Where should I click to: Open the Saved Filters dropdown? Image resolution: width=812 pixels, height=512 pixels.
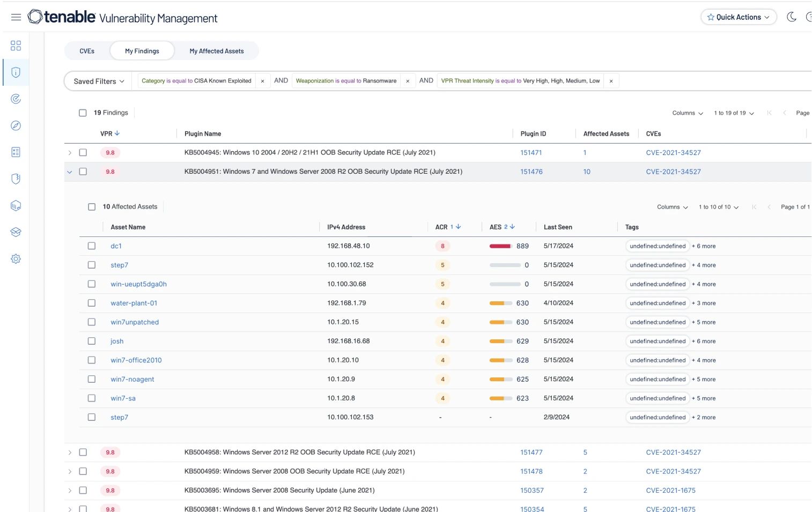pyautogui.click(x=98, y=81)
